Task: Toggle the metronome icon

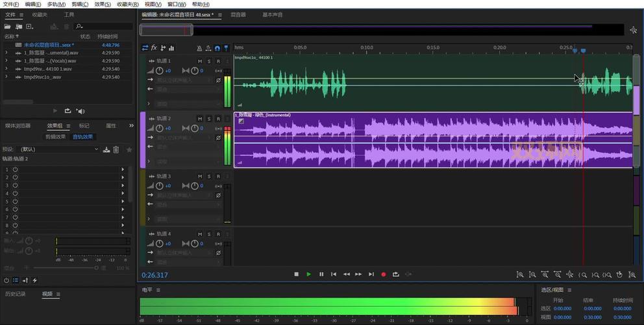Action: 199,48
